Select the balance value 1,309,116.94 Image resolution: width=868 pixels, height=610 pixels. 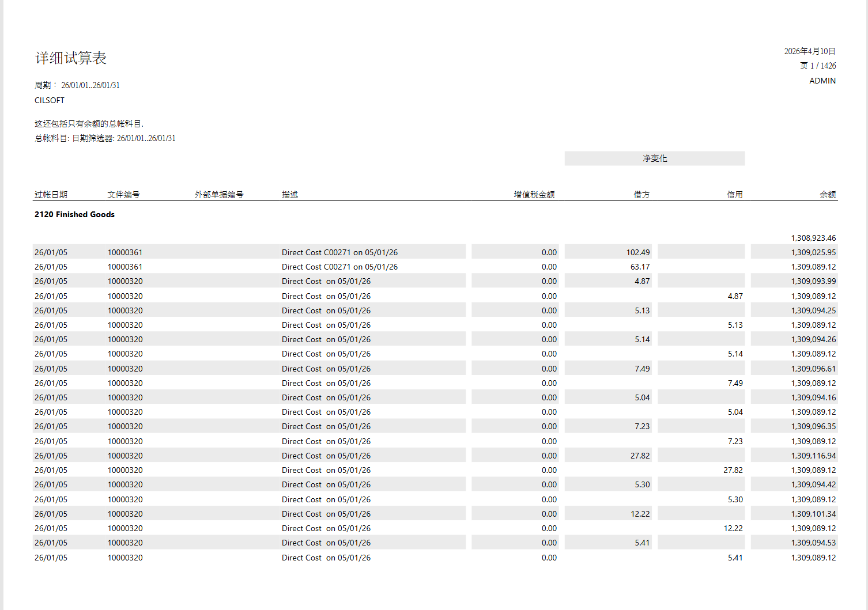pyautogui.click(x=813, y=456)
